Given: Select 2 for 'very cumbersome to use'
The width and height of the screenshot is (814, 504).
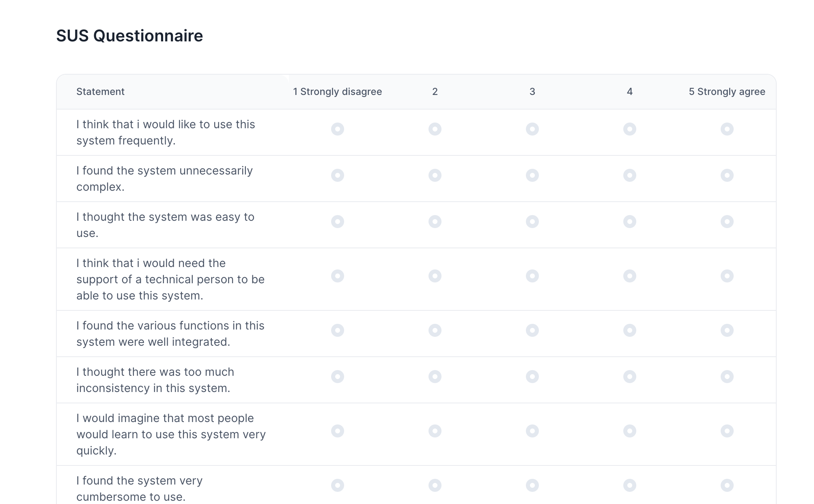Looking at the screenshot, I should click(x=435, y=485).
